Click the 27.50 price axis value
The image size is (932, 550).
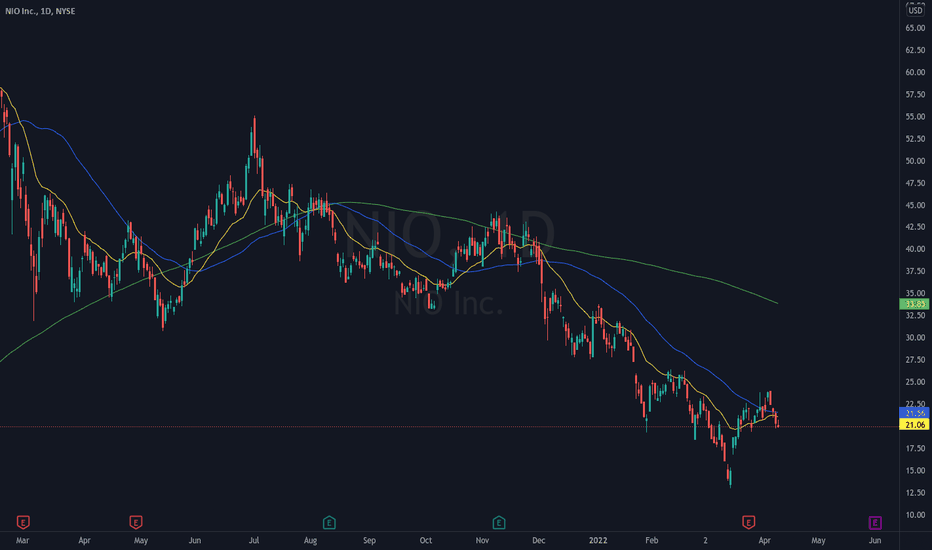[915, 360]
